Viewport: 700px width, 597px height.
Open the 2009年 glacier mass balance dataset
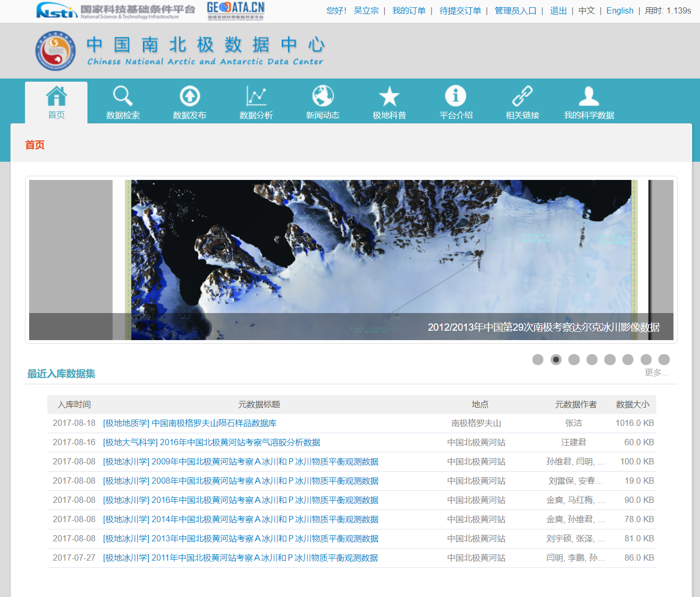[x=241, y=462]
